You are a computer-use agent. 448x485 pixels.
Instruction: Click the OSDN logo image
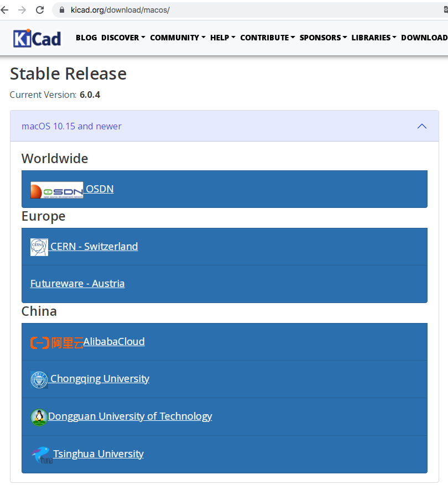56,190
